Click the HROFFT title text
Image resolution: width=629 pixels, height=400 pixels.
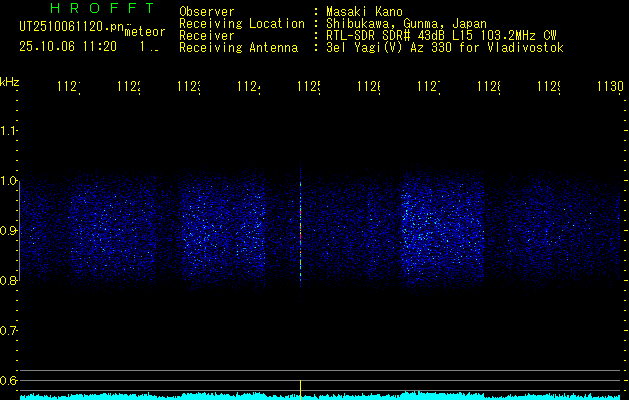pyautogui.click(x=103, y=8)
